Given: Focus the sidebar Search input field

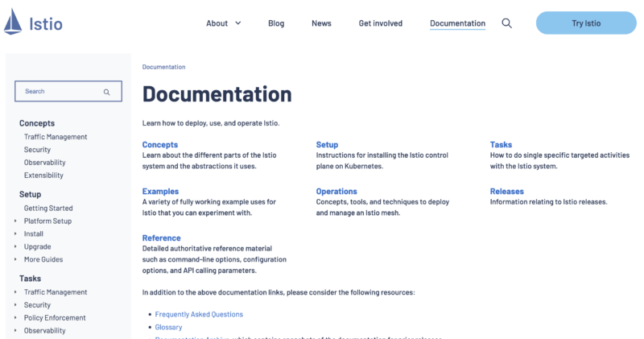Looking at the screenshot, I should tap(68, 91).
